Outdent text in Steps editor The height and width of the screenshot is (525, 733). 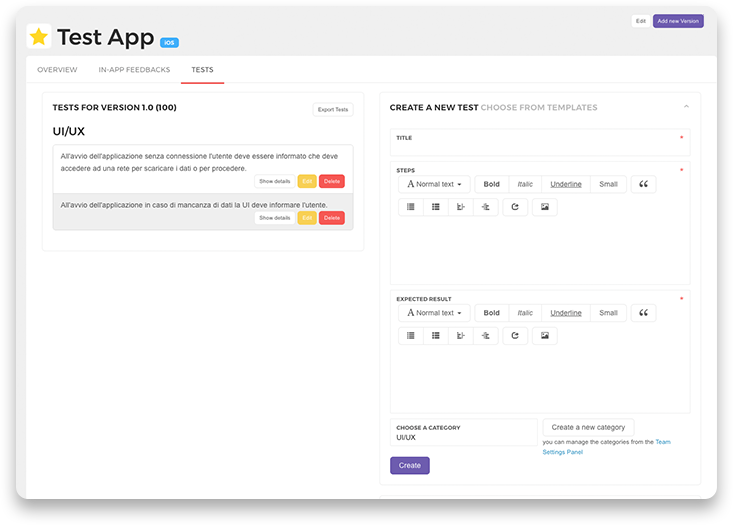[x=461, y=207]
